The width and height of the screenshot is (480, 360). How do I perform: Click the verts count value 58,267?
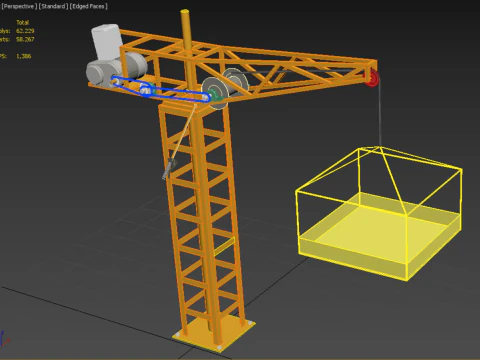pos(25,39)
